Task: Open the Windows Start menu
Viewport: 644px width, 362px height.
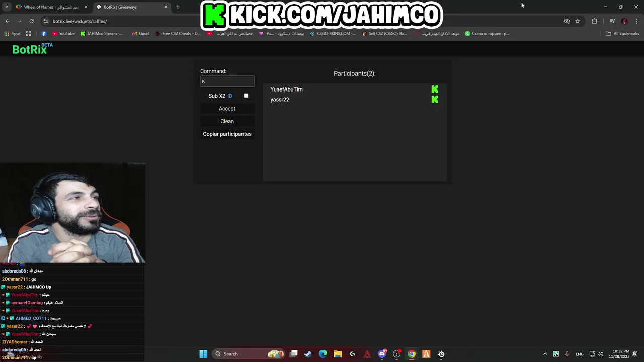Action: click(203, 354)
